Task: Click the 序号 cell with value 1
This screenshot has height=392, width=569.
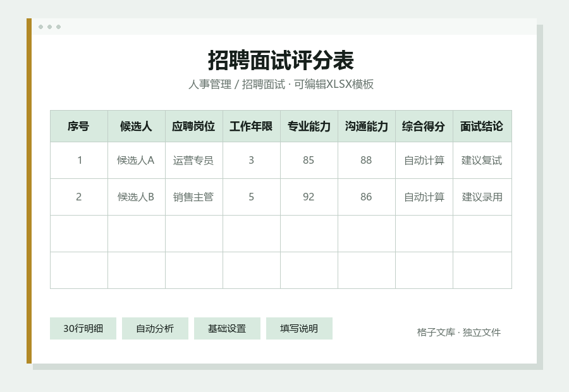Action: 79,160
